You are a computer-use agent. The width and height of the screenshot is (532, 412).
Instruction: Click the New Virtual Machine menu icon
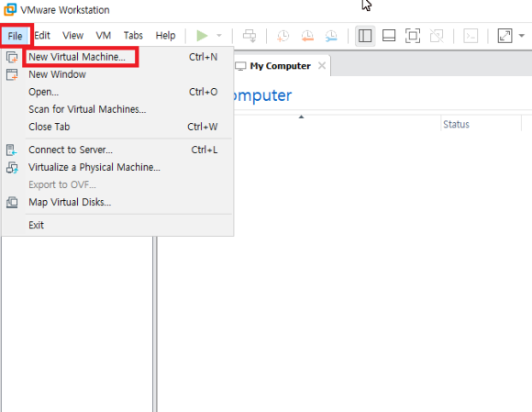(x=12, y=57)
